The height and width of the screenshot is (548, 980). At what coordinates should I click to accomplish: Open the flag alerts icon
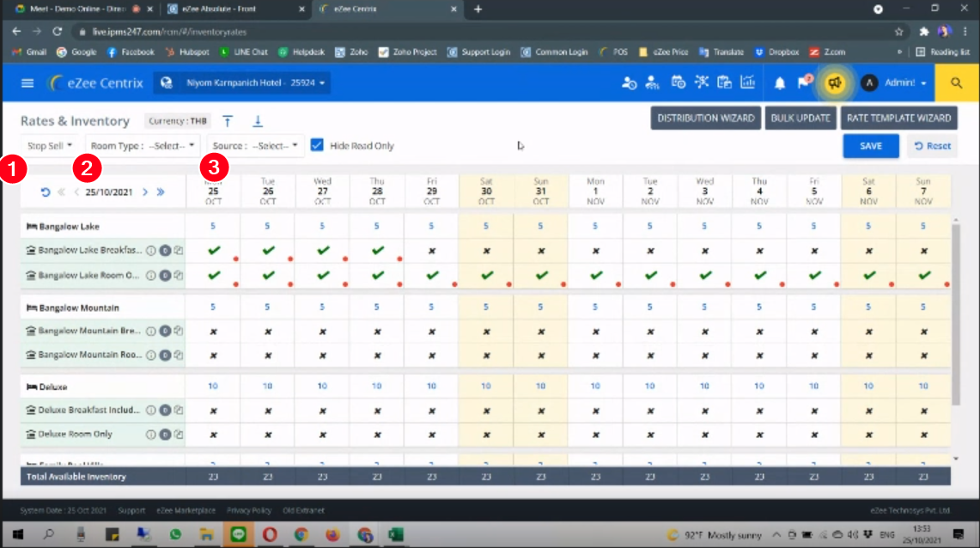803,83
